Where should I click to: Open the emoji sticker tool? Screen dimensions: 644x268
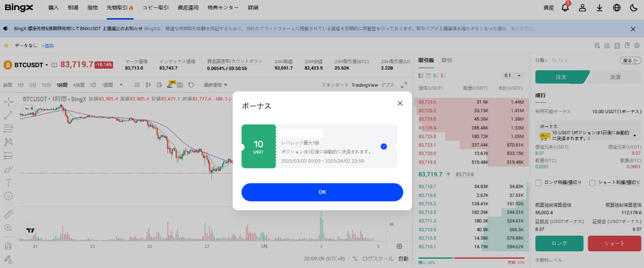pos(8,196)
